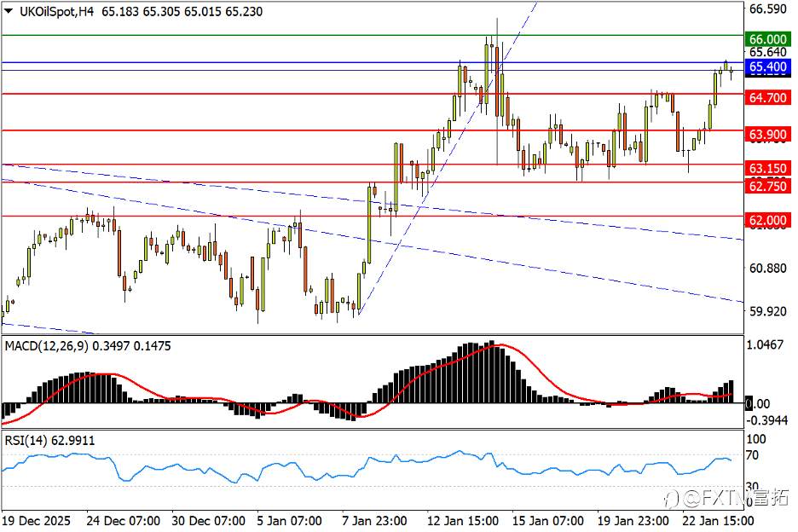Click the 5 Jan 07:00 time label
The height and width of the screenshot is (532, 798).
289,521
